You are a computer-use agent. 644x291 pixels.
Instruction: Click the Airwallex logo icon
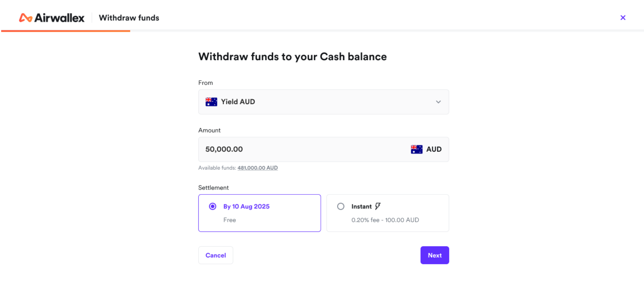[25, 18]
